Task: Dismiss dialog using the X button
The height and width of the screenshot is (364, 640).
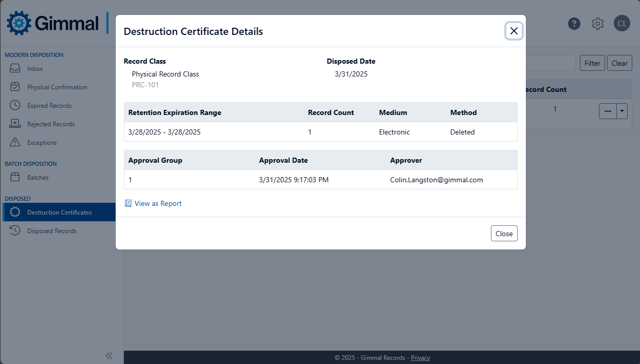Action: pyautogui.click(x=514, y=31)
